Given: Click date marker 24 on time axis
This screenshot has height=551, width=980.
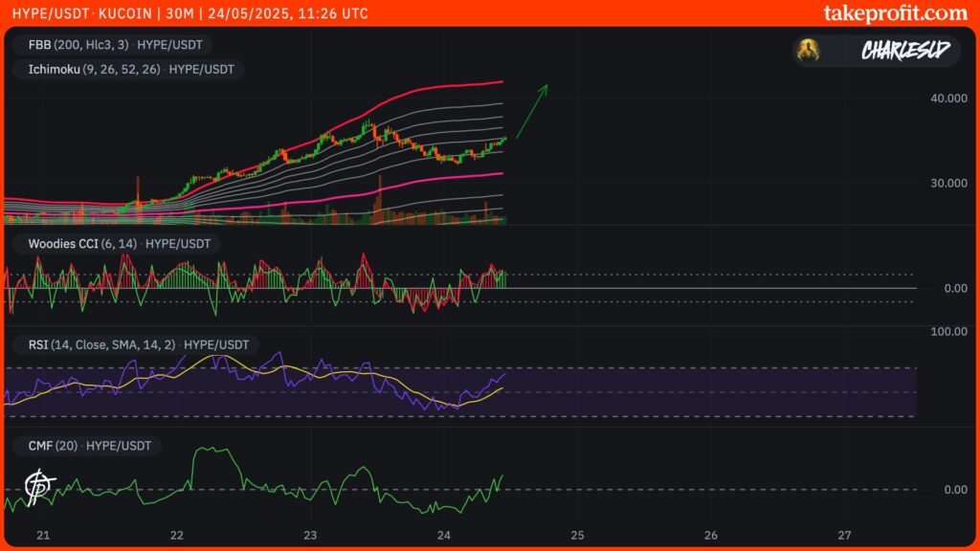Looking at the screenshot, I should pyautogui.click(x=443, y=533).
